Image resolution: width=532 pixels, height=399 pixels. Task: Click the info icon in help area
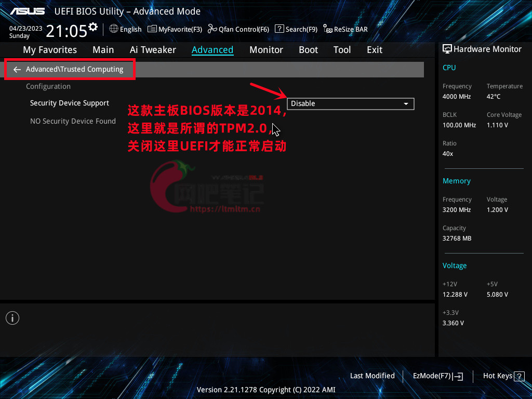(12, 318)
